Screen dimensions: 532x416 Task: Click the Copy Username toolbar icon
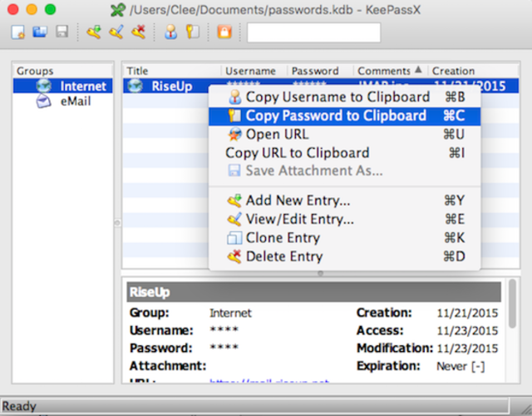pyautogui.click(x=170, y=32)
